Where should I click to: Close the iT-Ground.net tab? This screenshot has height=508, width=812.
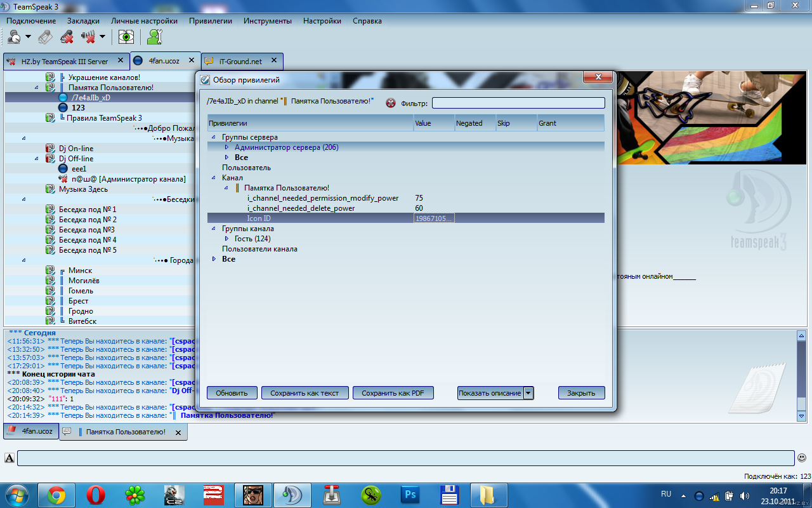pos(274,60)
